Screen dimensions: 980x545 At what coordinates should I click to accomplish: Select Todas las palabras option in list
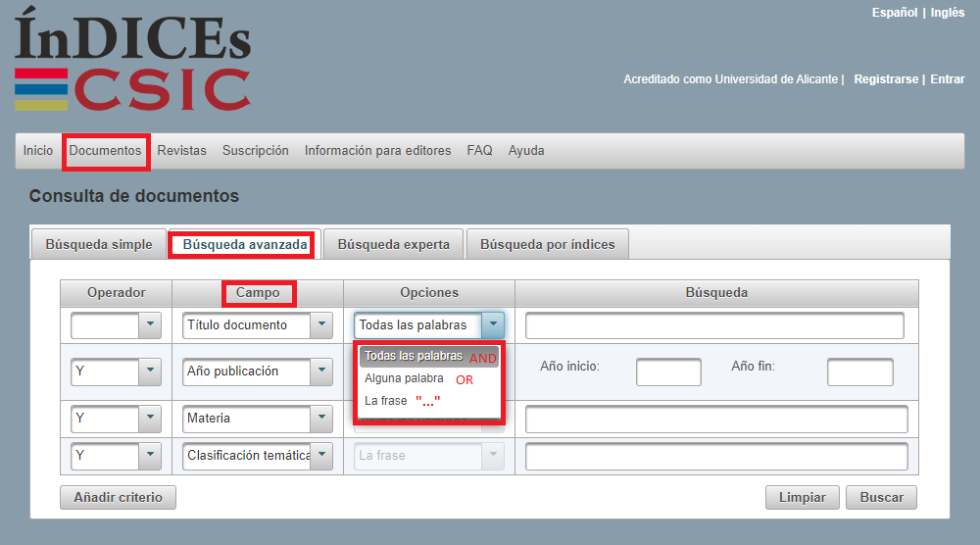click(x=429, y=356)
